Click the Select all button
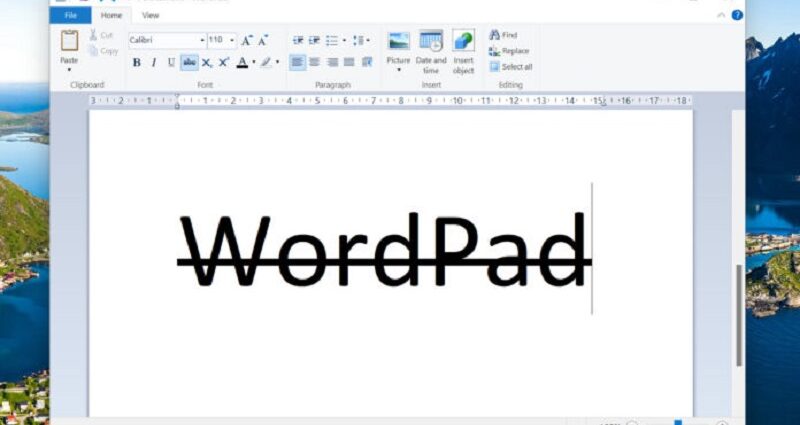This screenshot has height=425, width=800. (x=511, y=67)
